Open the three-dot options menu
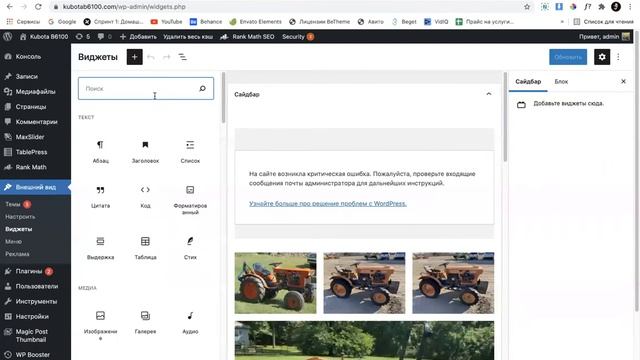 point(618,57)
